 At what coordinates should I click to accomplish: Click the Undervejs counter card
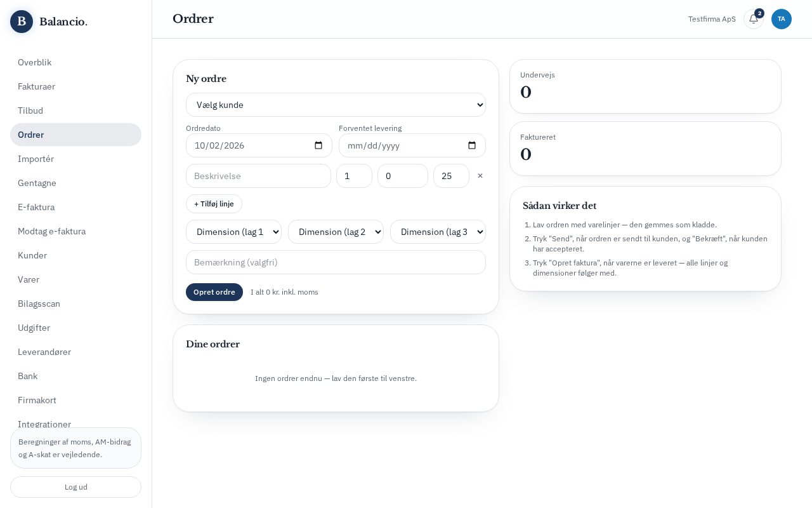[x=645, y=86]
